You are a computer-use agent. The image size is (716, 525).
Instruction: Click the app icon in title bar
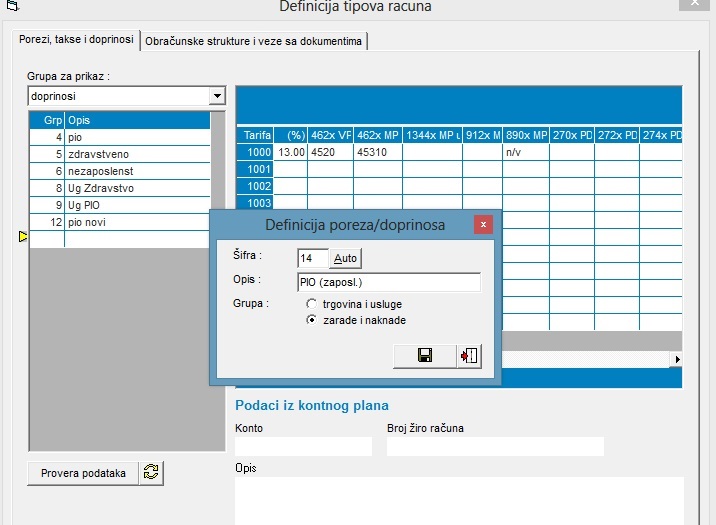coord(11,7)
